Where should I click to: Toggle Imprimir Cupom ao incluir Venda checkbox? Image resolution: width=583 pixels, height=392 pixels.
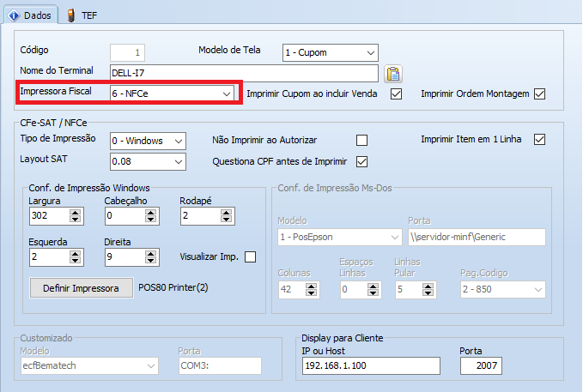pos(396,93)
